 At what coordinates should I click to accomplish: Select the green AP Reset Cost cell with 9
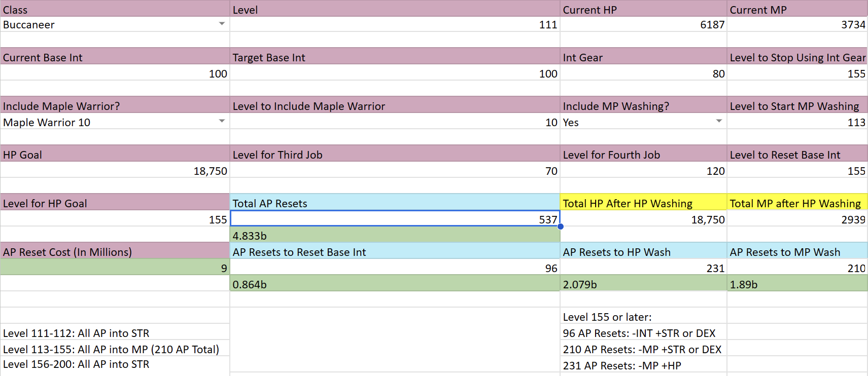pos(115,268)
